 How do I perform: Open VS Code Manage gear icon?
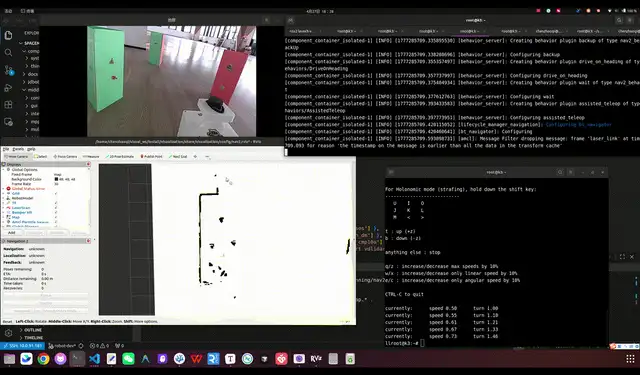[8, 333]
